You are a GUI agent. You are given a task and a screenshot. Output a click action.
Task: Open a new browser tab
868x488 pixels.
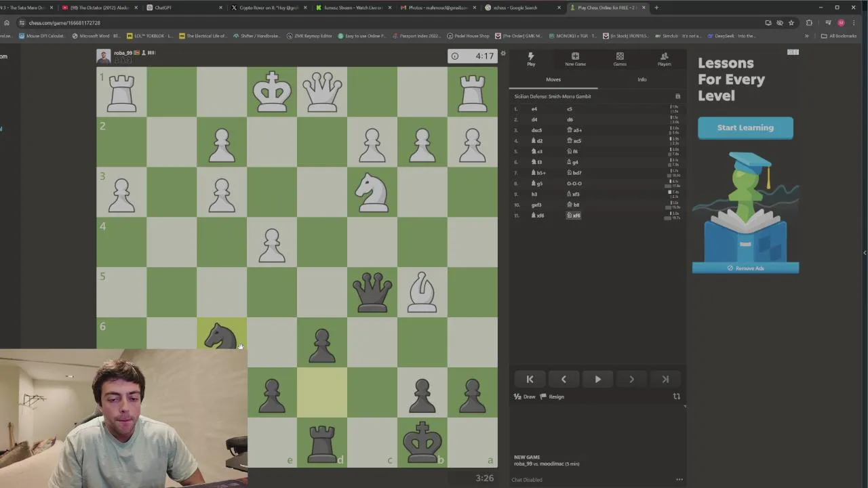[x=656, y=7]
